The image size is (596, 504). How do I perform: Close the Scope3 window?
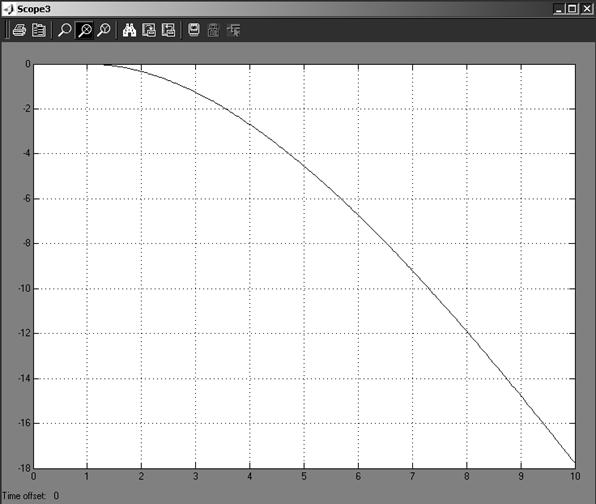coord(586,9)
